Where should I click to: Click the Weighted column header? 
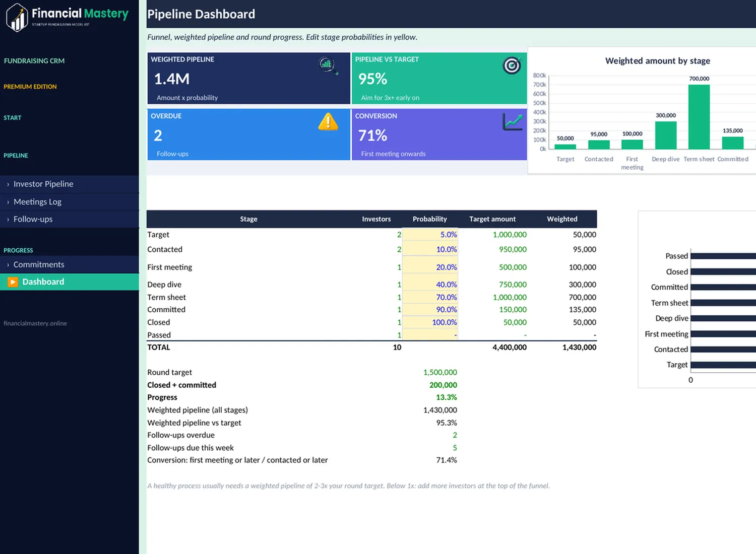tap(562, 219)
